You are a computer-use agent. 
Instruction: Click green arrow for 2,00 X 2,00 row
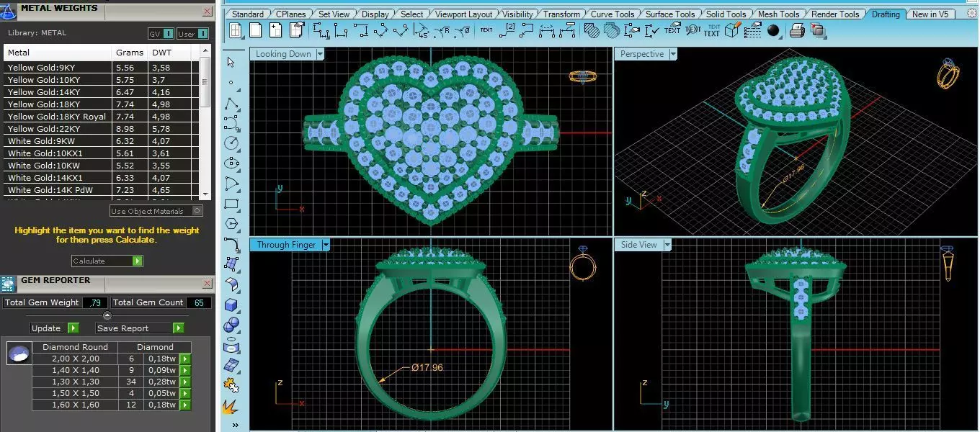[x=185, y=359]
